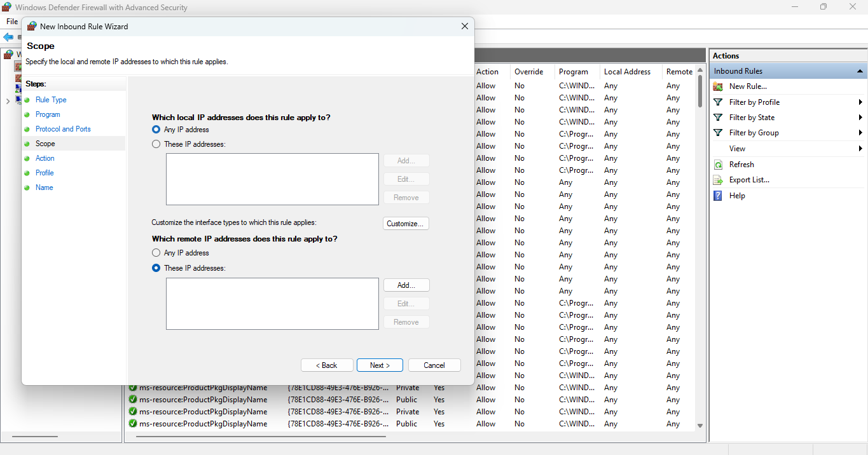Select These IP addresses for local addresses
The image size is (868, 455).
tap(156, 144)
